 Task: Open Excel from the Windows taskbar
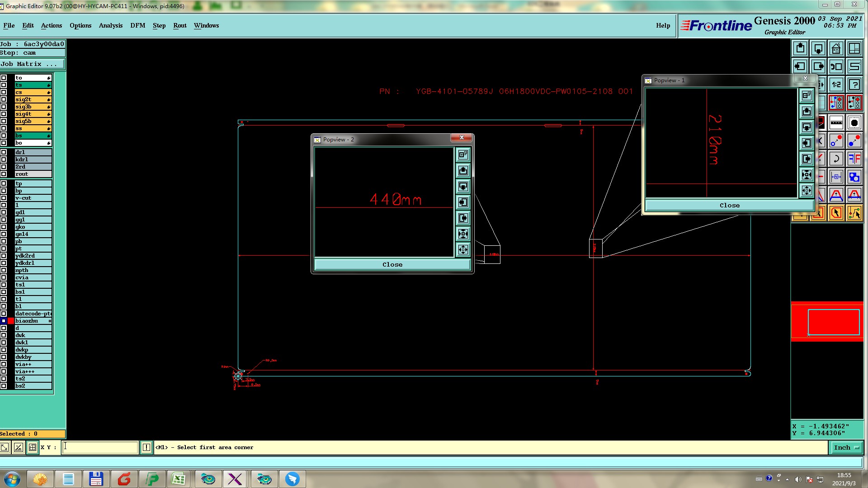click(179, 479)
